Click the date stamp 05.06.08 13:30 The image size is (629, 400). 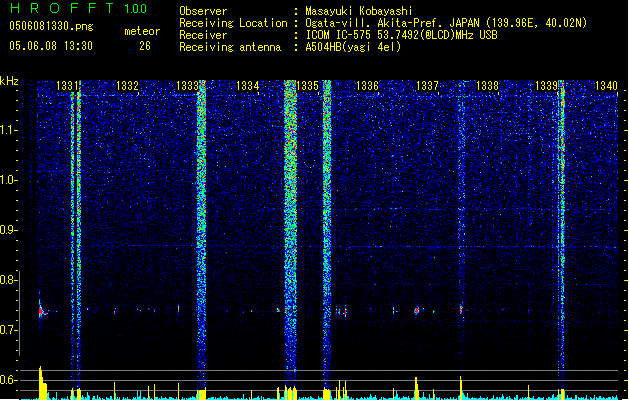coord(51,46)
